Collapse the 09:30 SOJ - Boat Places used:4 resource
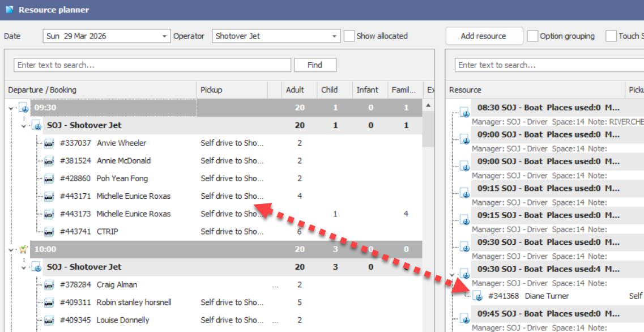This screenshot has width=644, height=332. click(452, 274)
